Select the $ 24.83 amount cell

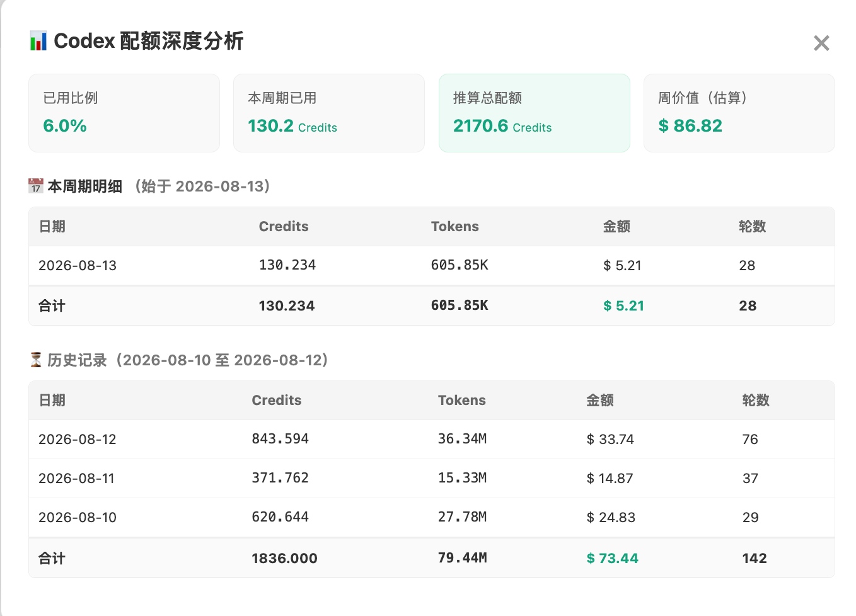[611, 518]
